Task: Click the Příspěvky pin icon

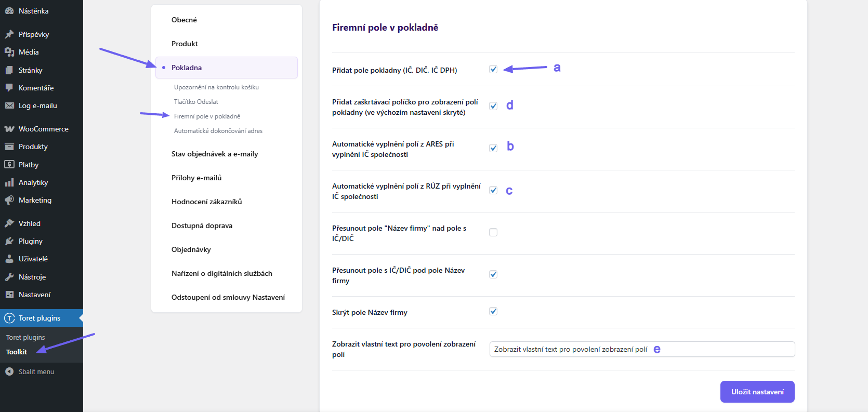Action: (9, 34)
